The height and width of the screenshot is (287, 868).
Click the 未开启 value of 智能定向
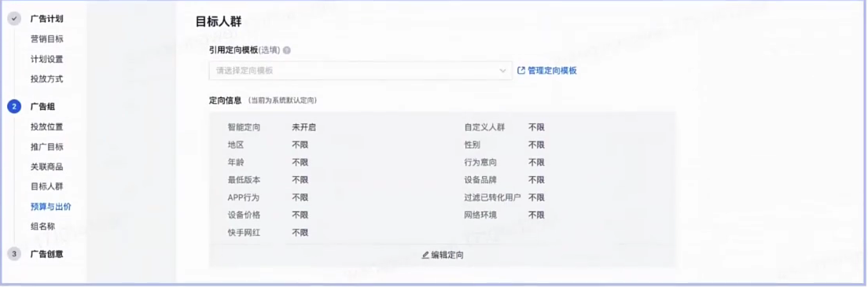pyautogui.click(x=304, y=127)
